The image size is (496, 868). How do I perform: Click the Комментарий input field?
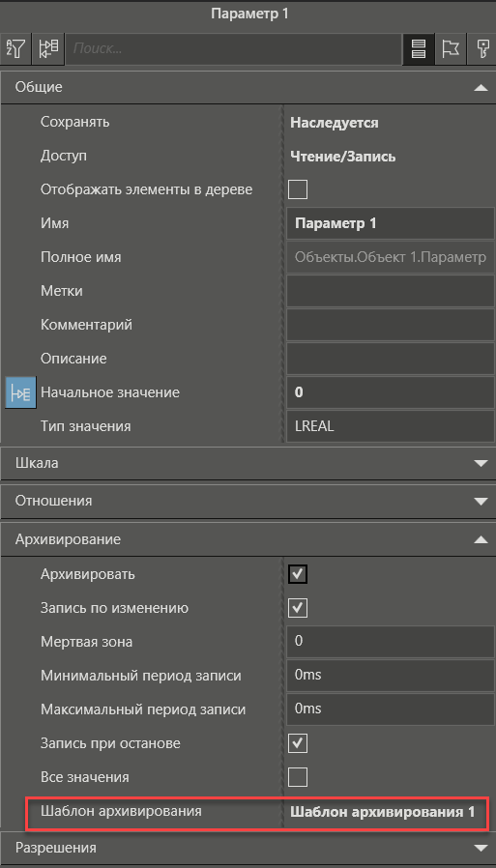[391, 325]
